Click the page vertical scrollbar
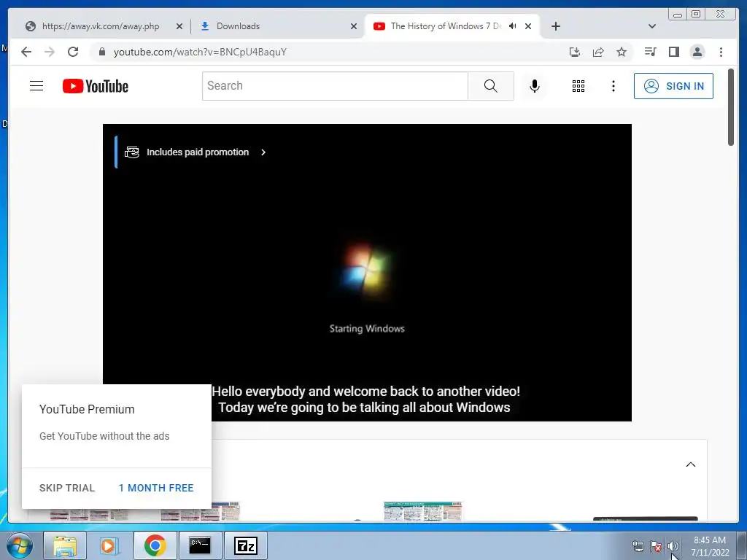 pyautogui.click(x=731, y=107)
